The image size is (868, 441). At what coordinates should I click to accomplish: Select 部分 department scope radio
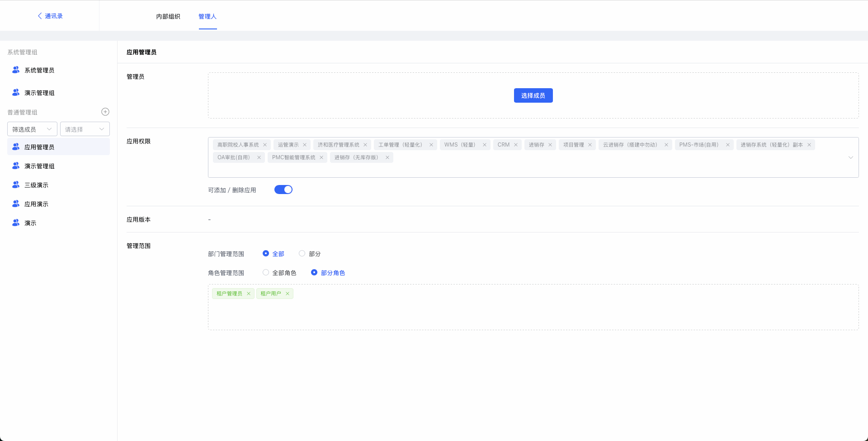point(302,254)
